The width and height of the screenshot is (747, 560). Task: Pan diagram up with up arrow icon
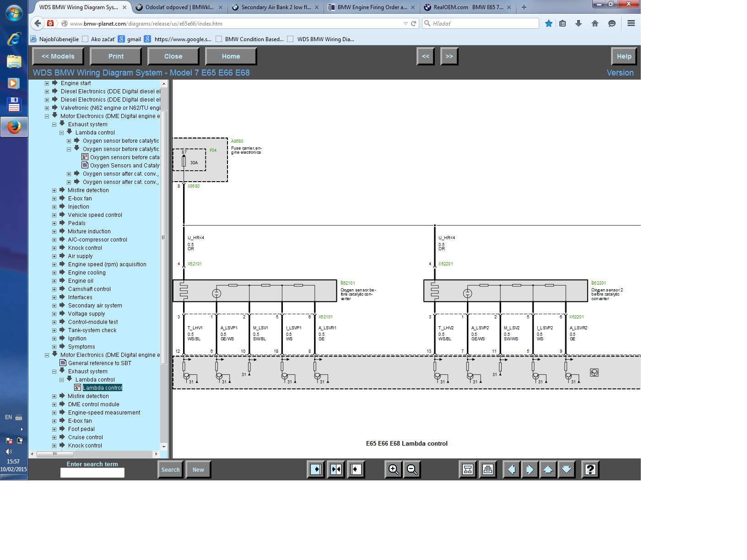tap(548, 469)
